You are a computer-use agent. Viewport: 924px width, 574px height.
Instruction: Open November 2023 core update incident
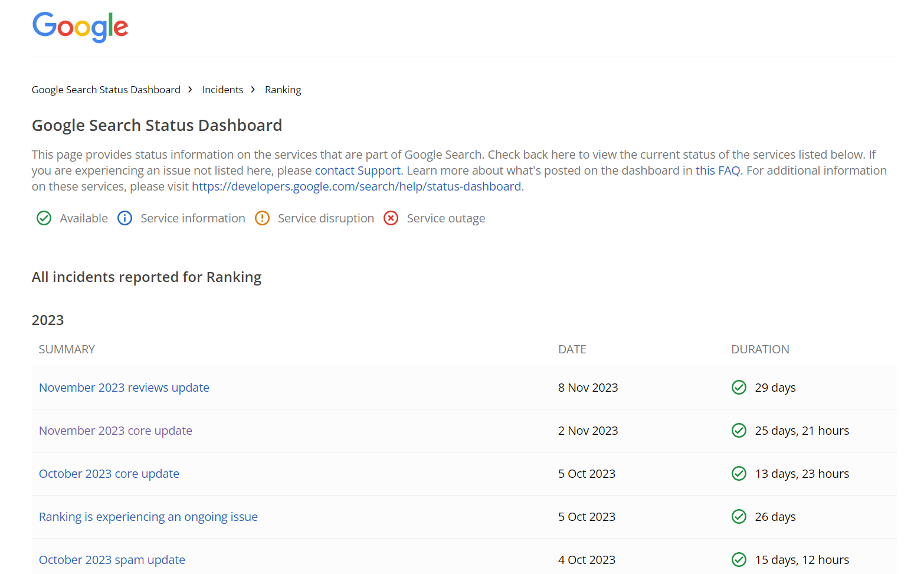pyautogui.click(x=116, y=431)
